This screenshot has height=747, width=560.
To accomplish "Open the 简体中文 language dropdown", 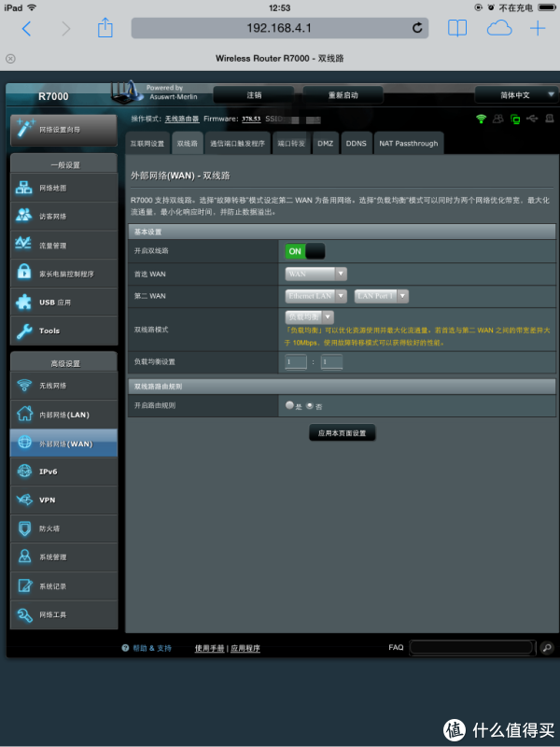I will [x=516, y=95].
